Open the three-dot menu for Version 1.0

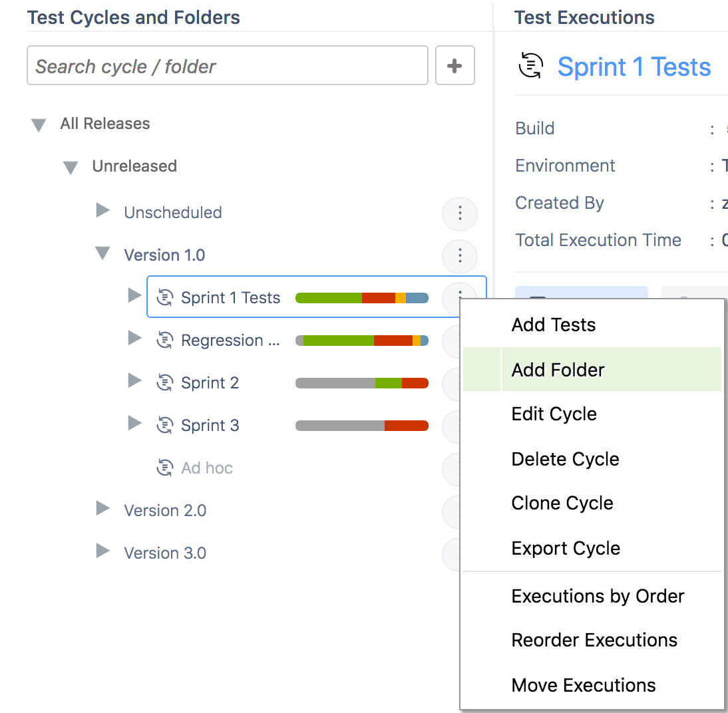[460, 256]
